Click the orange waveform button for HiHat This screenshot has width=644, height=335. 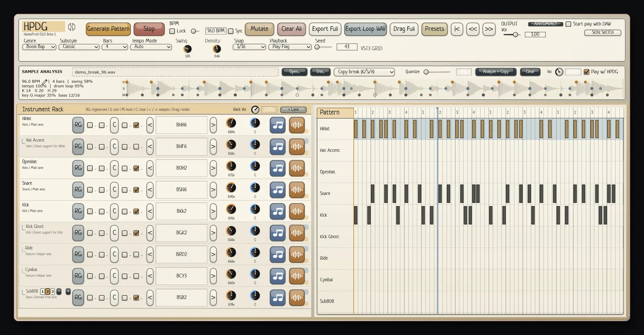pyautogui.click(x=297, y=125)
